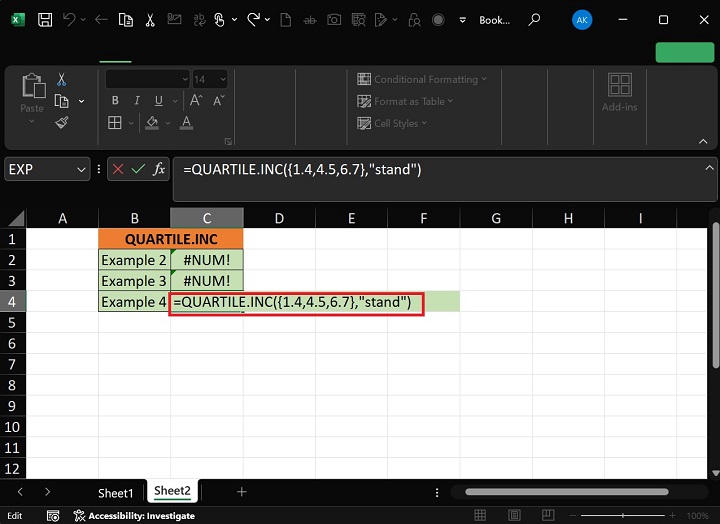Viewport: 720px width, 524px height.
Task: Expand the Paste options arrow
Action: (x=32, y=121)
